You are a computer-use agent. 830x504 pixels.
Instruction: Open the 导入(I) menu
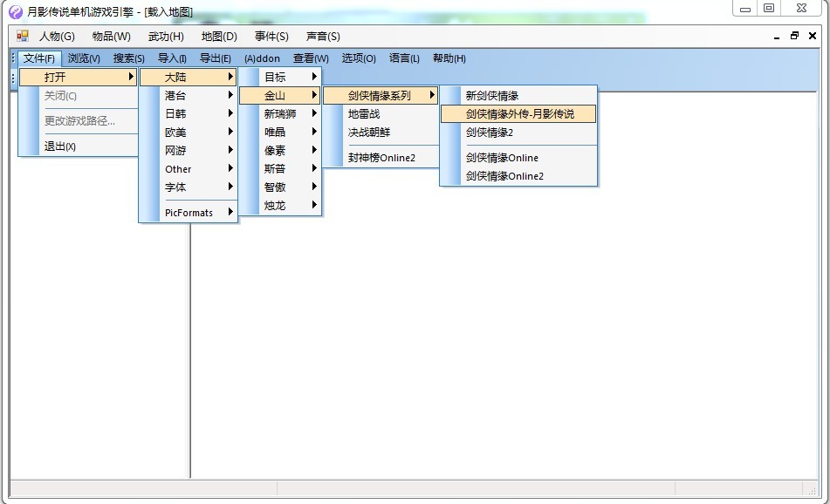pos(172,58)
